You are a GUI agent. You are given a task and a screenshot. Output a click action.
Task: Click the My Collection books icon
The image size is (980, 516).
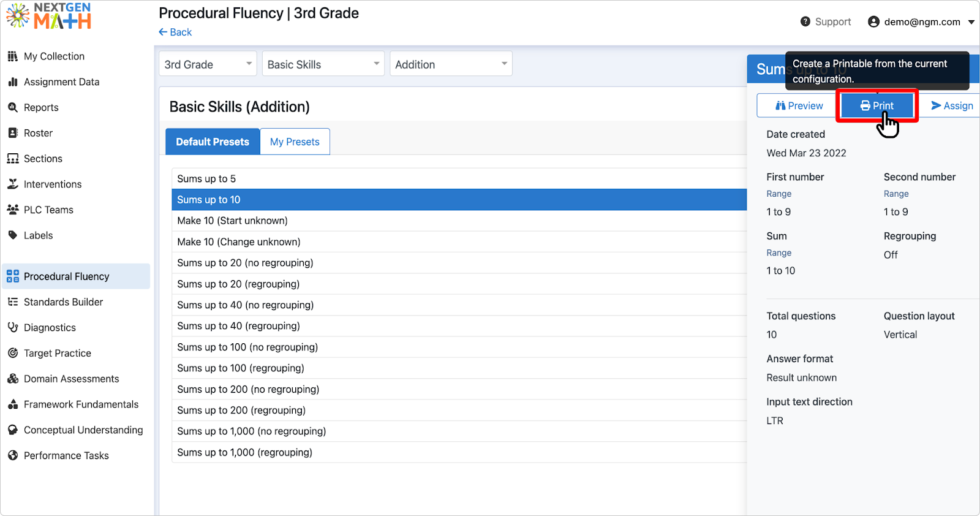12,56
